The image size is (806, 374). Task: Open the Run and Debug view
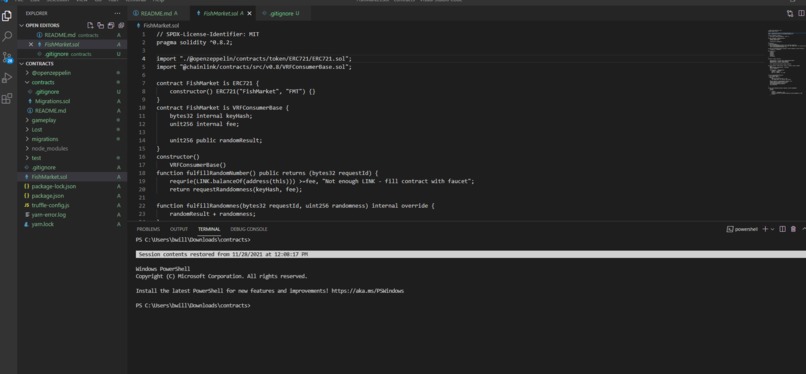7,78
